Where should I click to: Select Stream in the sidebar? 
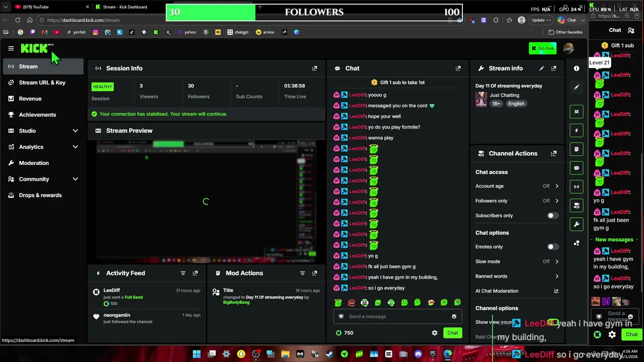(x=44, y=66)
